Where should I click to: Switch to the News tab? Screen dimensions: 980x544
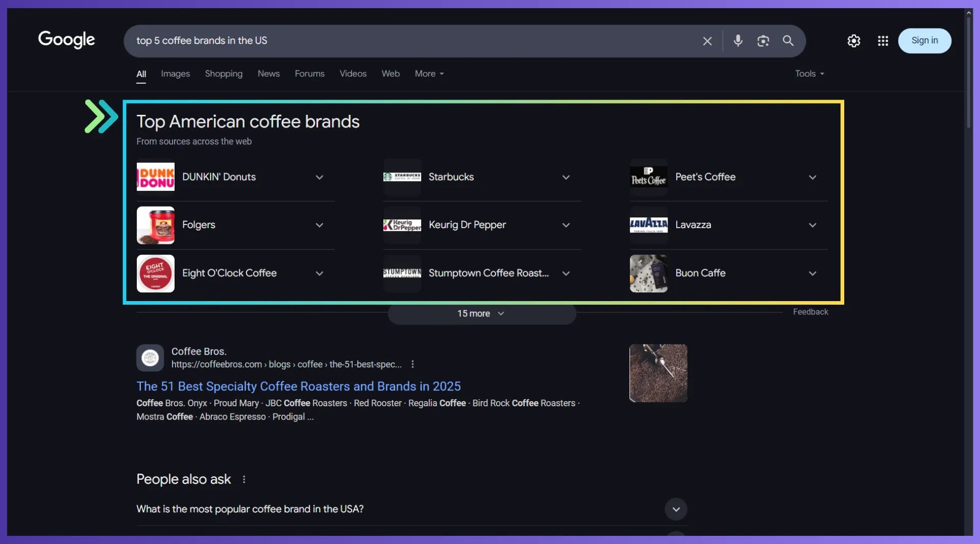coord(268,73)
